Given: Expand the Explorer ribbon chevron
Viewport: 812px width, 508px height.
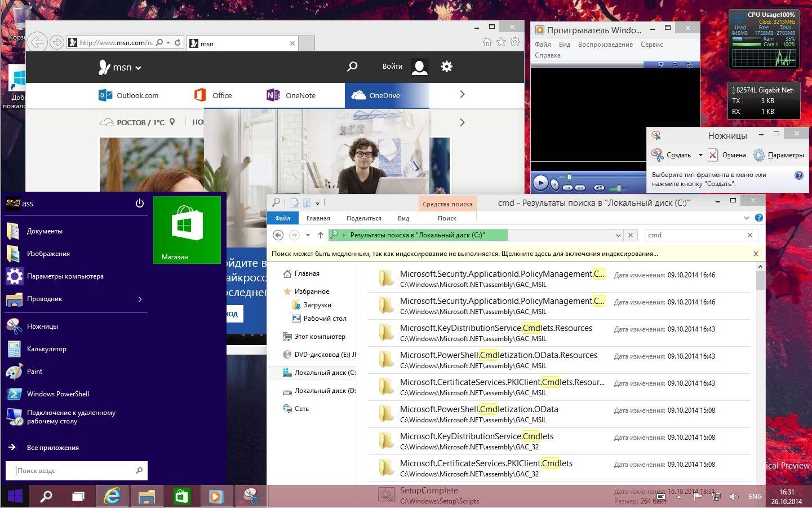Looking at the screenshot, I should 747,218.
